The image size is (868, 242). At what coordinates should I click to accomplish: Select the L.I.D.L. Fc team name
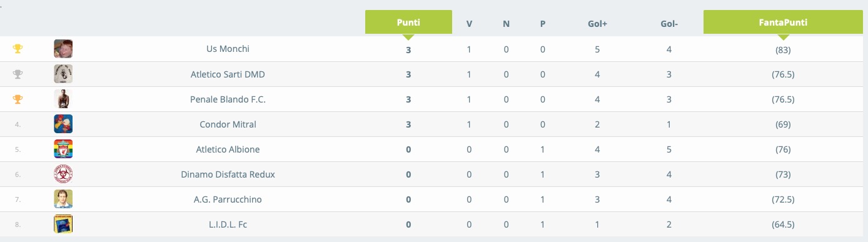pos(228,224)
